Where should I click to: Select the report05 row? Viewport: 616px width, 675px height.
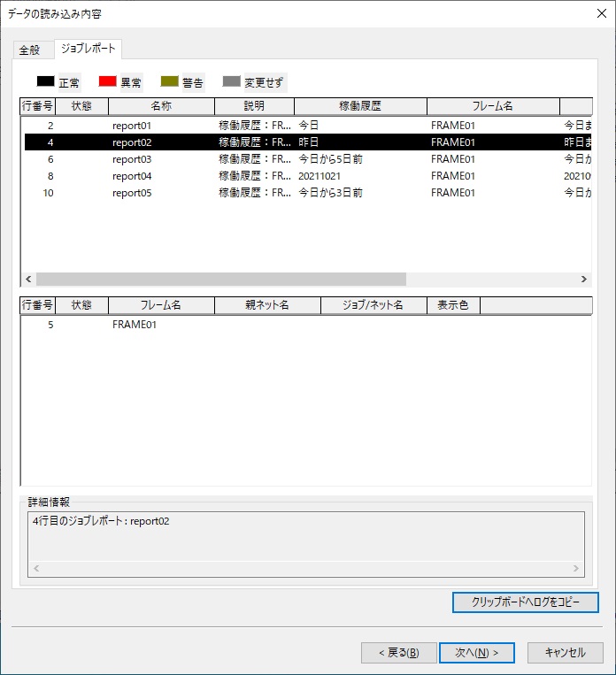(x=308, y=193)
